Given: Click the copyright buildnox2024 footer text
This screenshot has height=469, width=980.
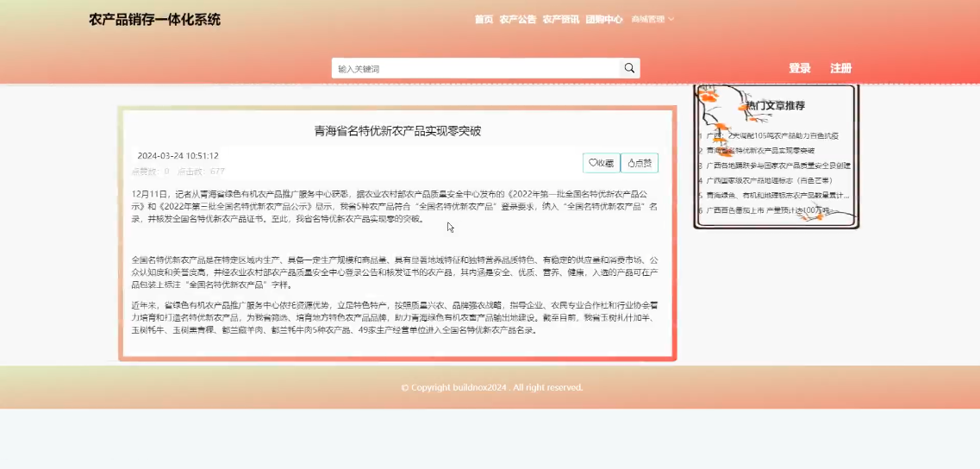Looking at the screenshot, I should tap(492, 388).
